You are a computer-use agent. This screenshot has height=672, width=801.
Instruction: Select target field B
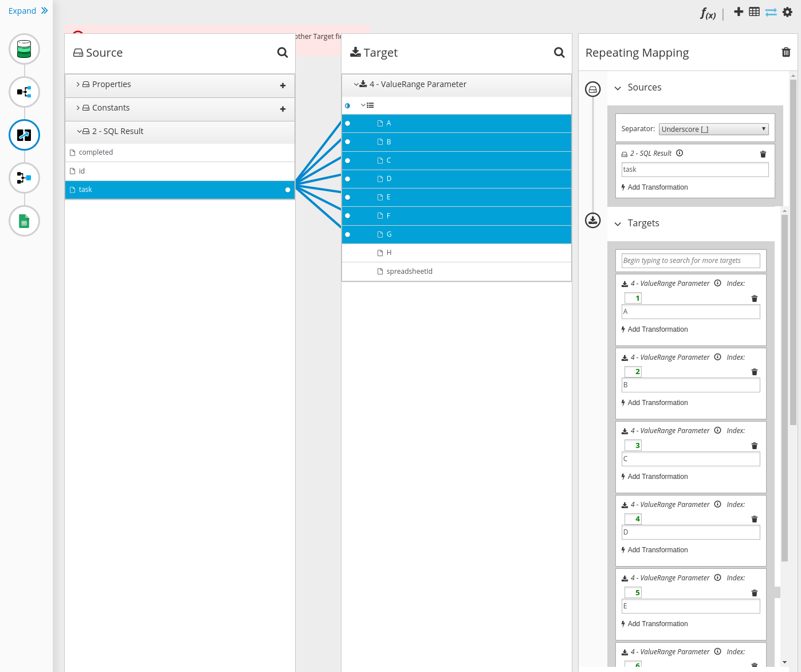tap(457, 142)
